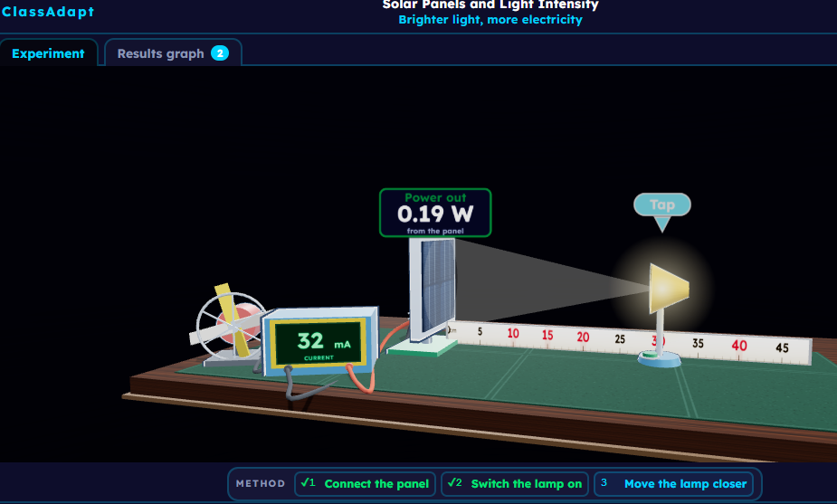Open the Results graph tab

(x=173, y=53)
